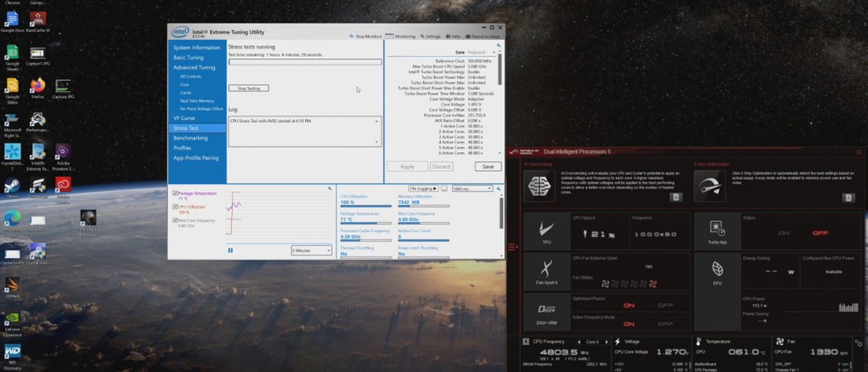Select next core in CPU Frequency panel
868x372 pixels.
606,342
